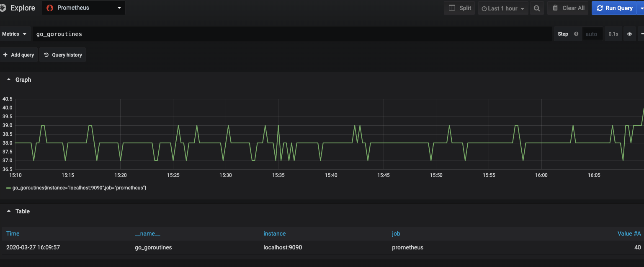Sort table by the instance column
The height and width of the screenshot is (267, 644).
click(x=275, y=233)
